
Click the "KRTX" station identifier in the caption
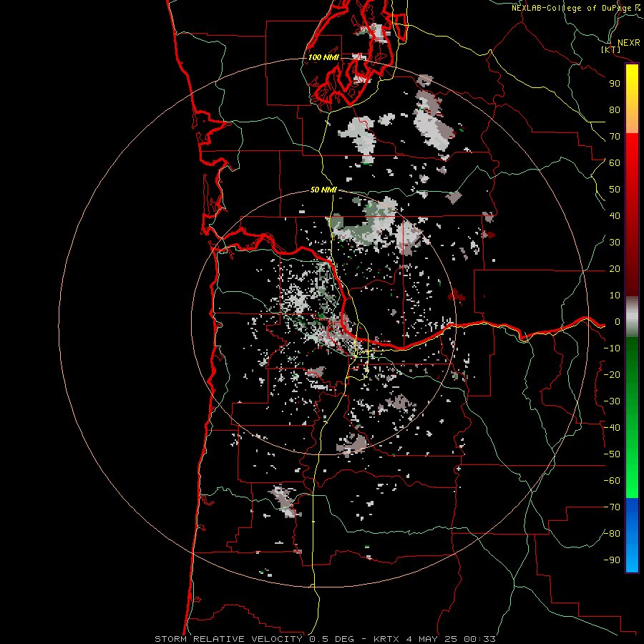click(x=386, y=639)
